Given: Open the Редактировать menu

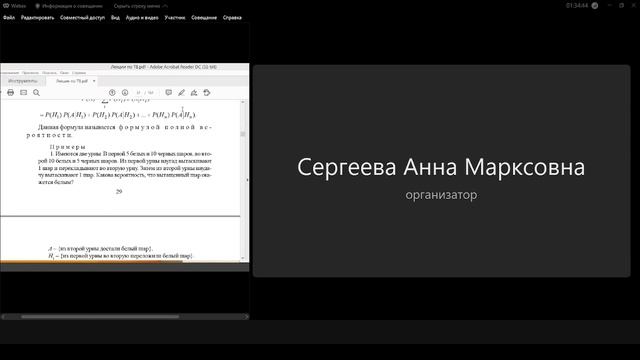Looking at the screenshot, I should (x=38, y=18).
